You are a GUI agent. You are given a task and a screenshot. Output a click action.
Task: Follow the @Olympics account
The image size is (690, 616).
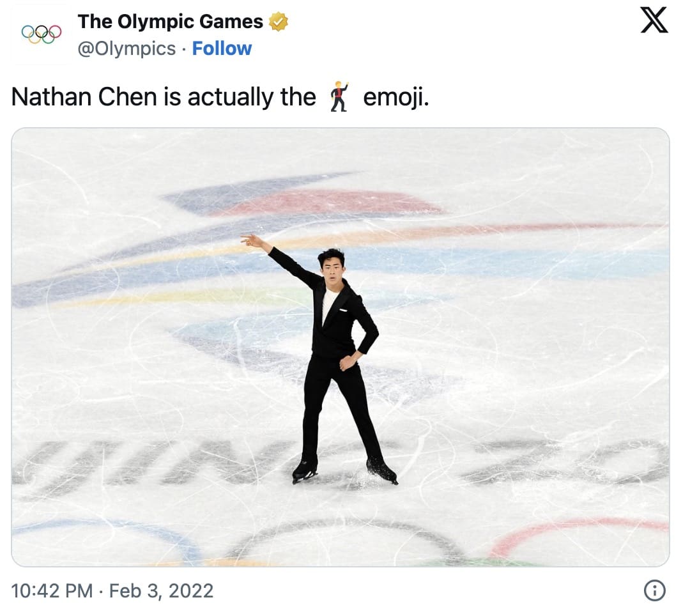coord(222,49)
